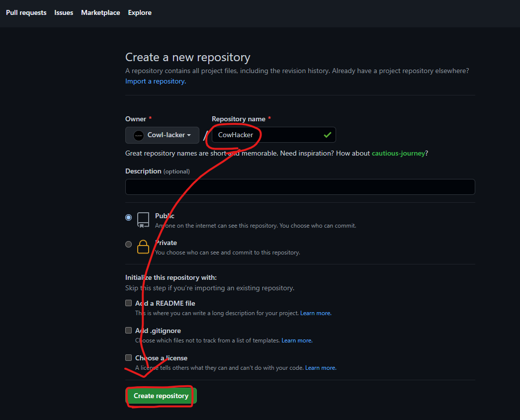Click the 'Create a new repository' heading
The width and height of the screenshot is (520, 420).
(x=188, y=57)
